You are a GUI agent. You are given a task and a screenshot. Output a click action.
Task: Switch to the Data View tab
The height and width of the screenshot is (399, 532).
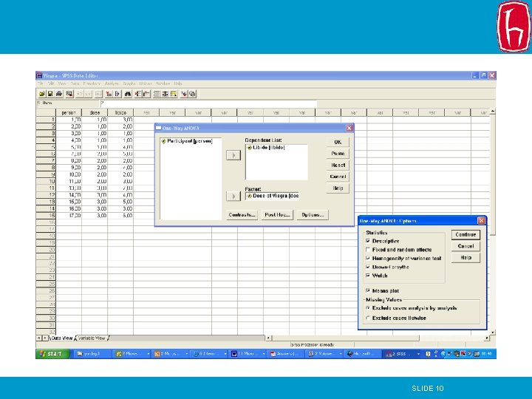[62, 338]
